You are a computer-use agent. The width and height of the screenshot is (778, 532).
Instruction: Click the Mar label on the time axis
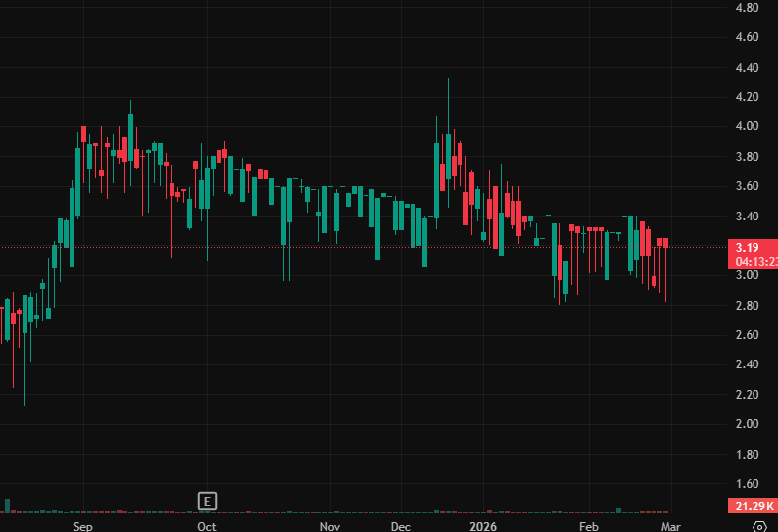point(671,526)
